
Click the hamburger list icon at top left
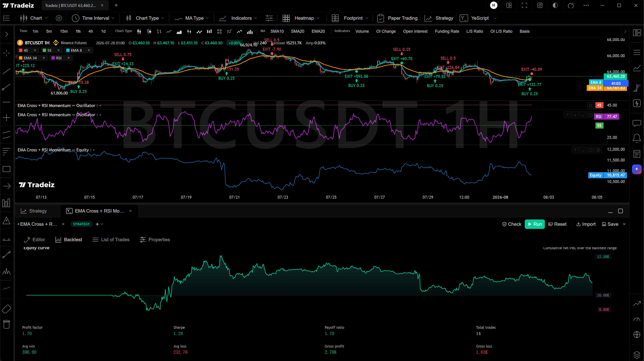point(6,18)
